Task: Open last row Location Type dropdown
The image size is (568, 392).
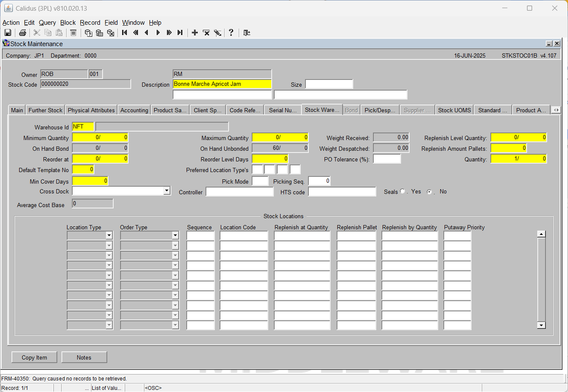Action: click(109, 325)
